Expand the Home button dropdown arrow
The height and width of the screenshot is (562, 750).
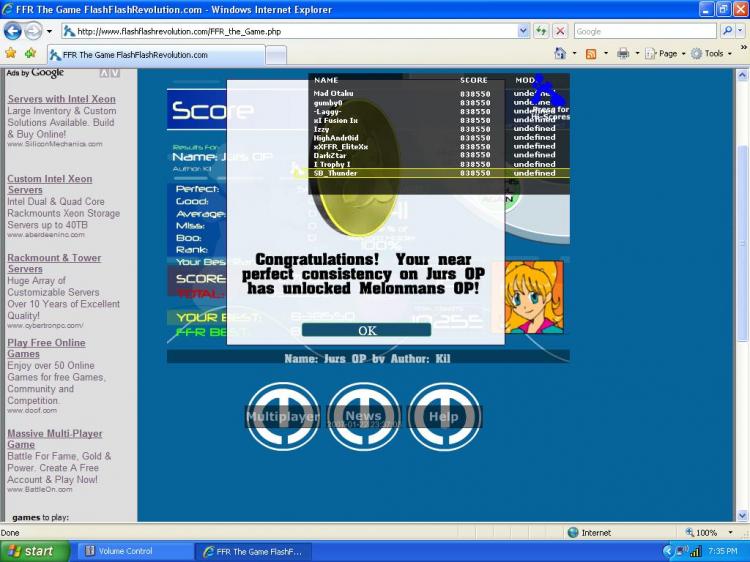(x=574, y=54)
